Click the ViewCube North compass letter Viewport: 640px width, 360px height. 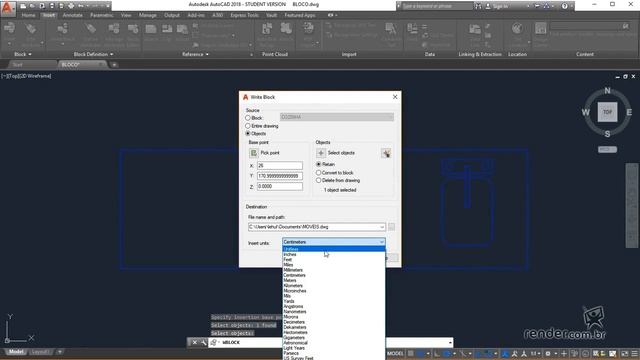click(x=607, y=91)
